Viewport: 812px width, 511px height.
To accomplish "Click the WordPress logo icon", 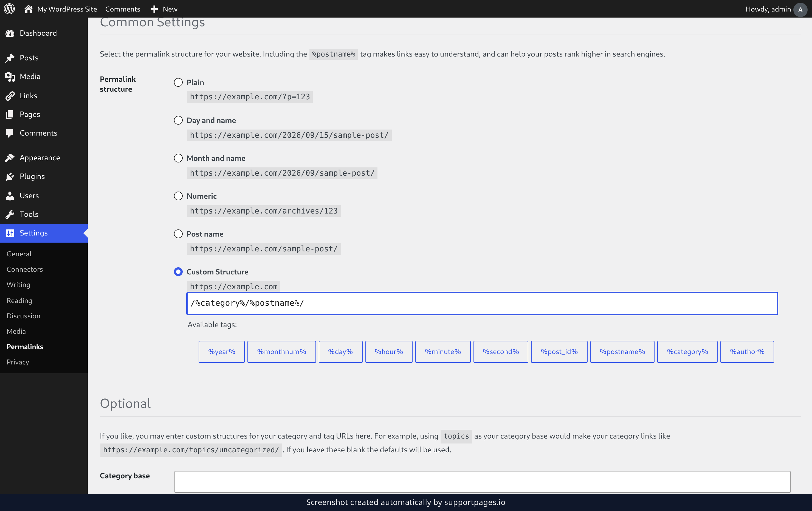I will [9, 9].
